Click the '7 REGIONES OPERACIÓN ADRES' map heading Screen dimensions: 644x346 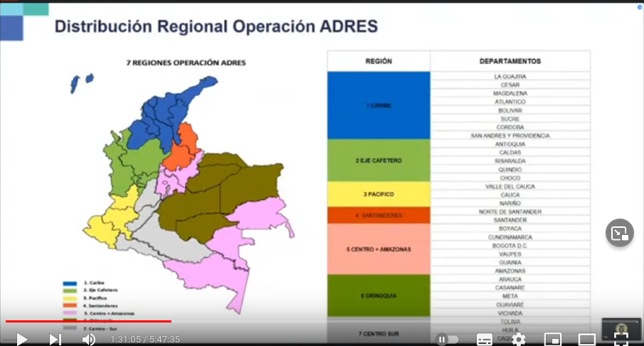pyautogui.click(x=186, y=63)
